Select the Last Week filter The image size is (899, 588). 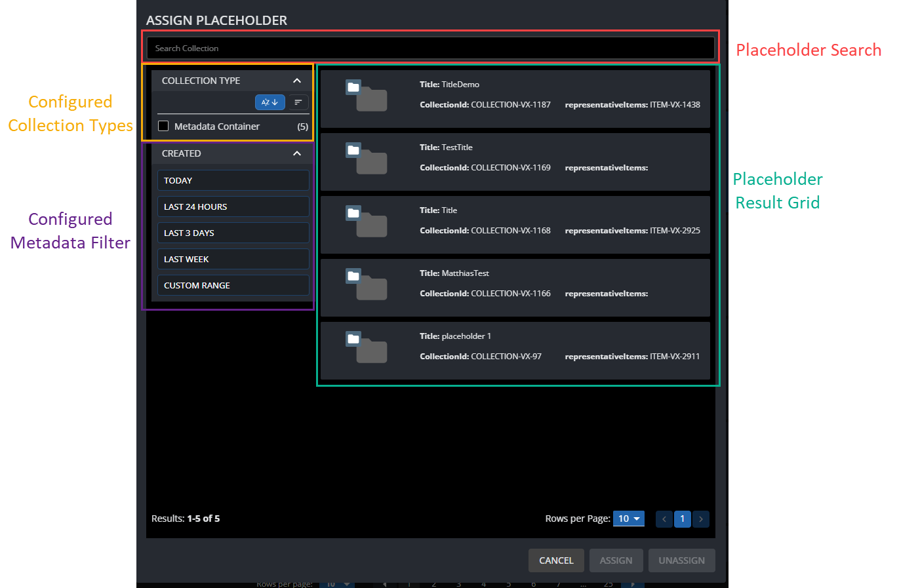(233, 259)
